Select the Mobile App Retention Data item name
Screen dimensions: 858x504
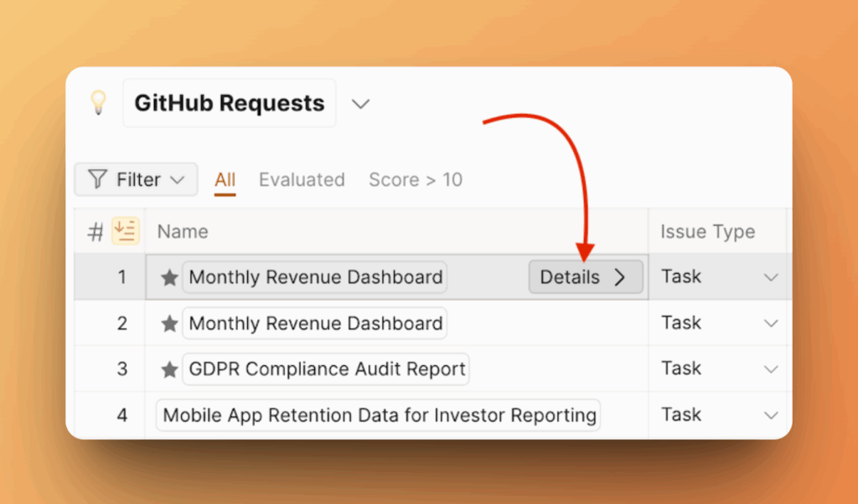point(380,415)
